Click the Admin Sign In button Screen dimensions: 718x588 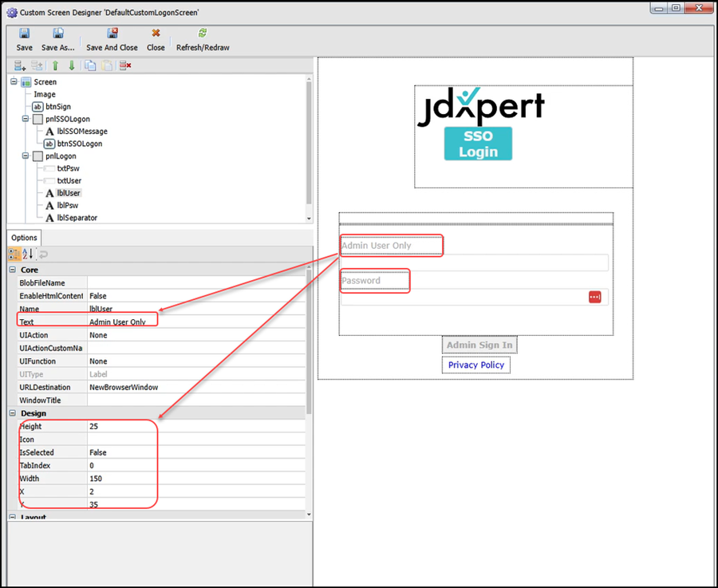(x=479, y=345)
